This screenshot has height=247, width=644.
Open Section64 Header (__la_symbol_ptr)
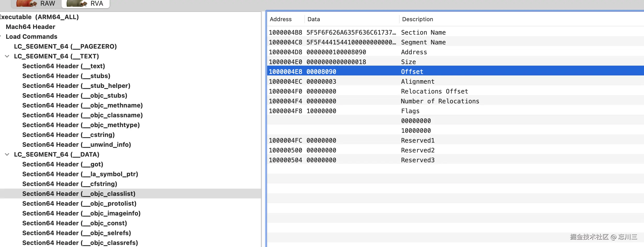tap(80, 174)
